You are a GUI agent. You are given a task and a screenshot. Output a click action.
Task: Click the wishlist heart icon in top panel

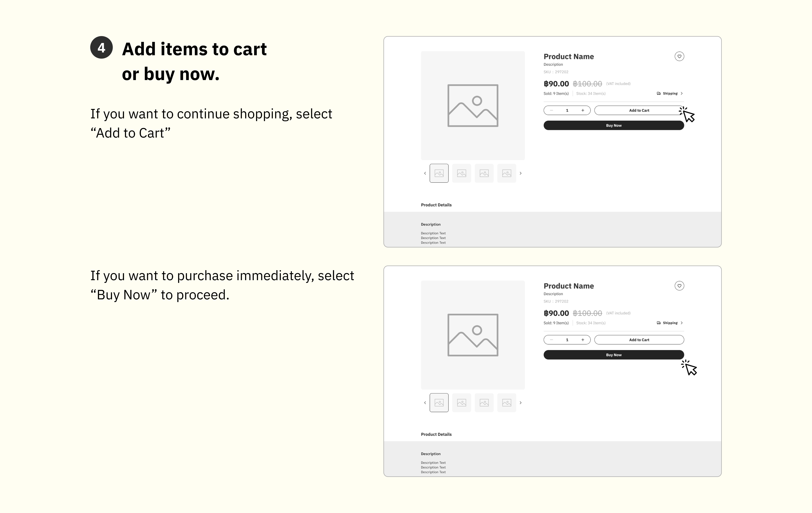(x=679, y=56)
